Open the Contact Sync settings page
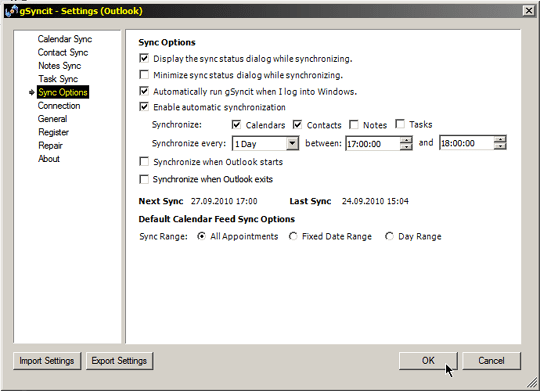Screen dimensions: 540x391 [x=63, y=52]
